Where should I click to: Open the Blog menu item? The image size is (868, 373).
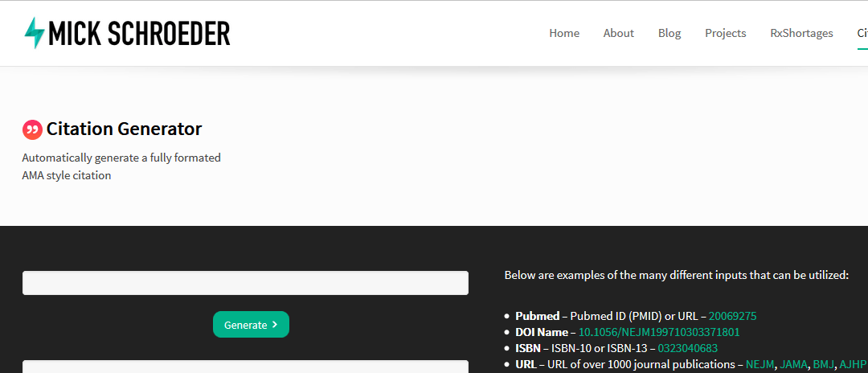click(x=669, y=33)
